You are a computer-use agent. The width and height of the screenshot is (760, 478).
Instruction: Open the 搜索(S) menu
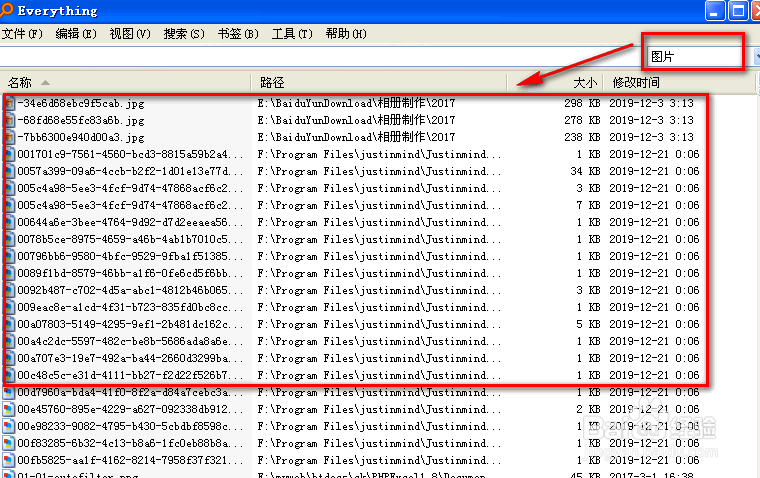click(184, 34)
